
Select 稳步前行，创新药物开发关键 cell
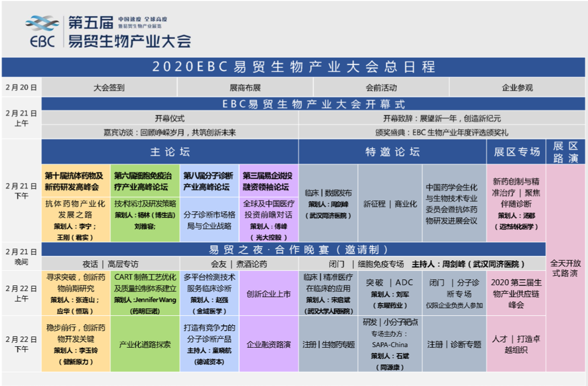75,344
